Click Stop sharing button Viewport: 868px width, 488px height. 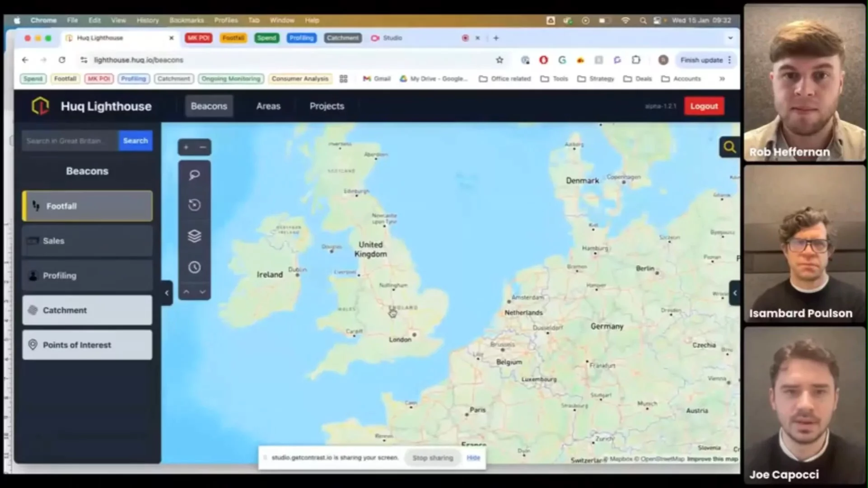[433, 458]
